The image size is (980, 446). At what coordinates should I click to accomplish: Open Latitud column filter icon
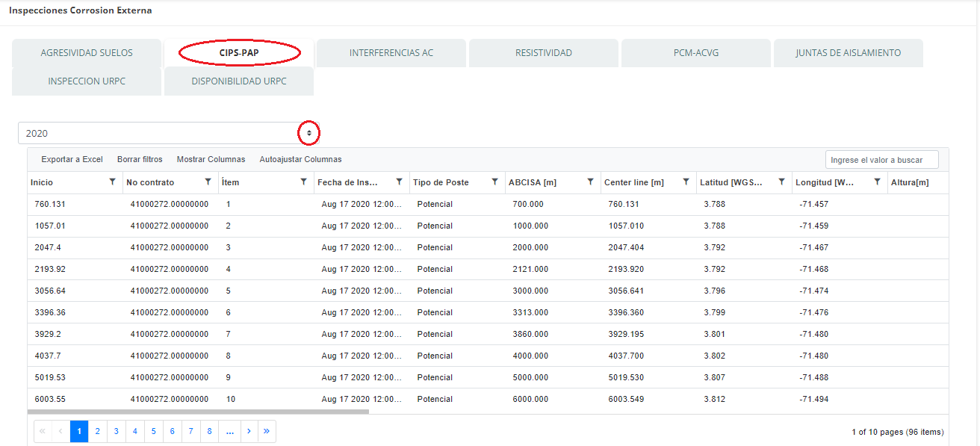pos(781,182)
